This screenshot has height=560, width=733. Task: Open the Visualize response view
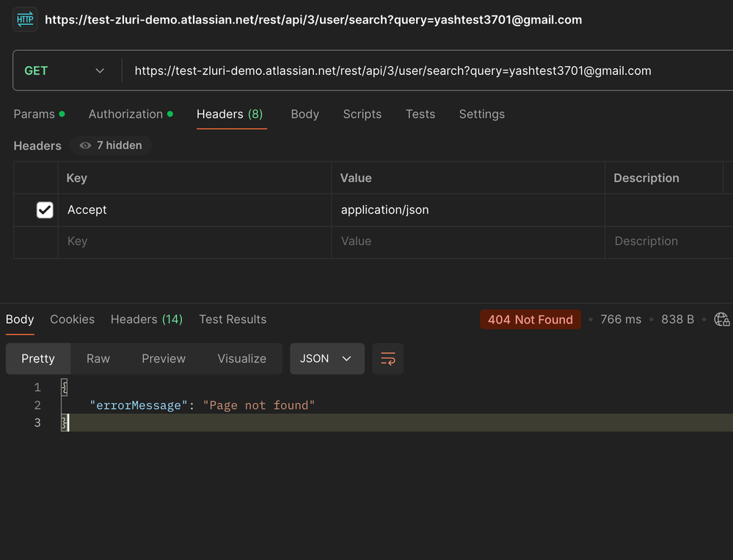241,358
